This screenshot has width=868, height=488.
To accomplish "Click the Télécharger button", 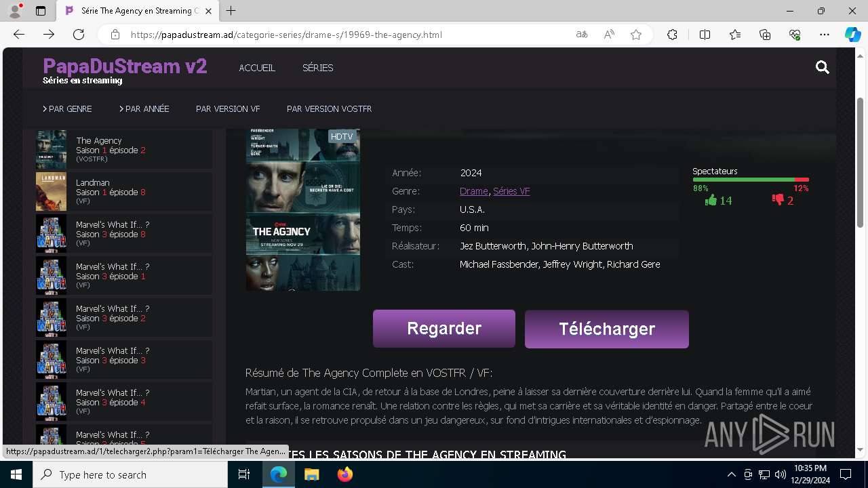I will coord(607,329).
